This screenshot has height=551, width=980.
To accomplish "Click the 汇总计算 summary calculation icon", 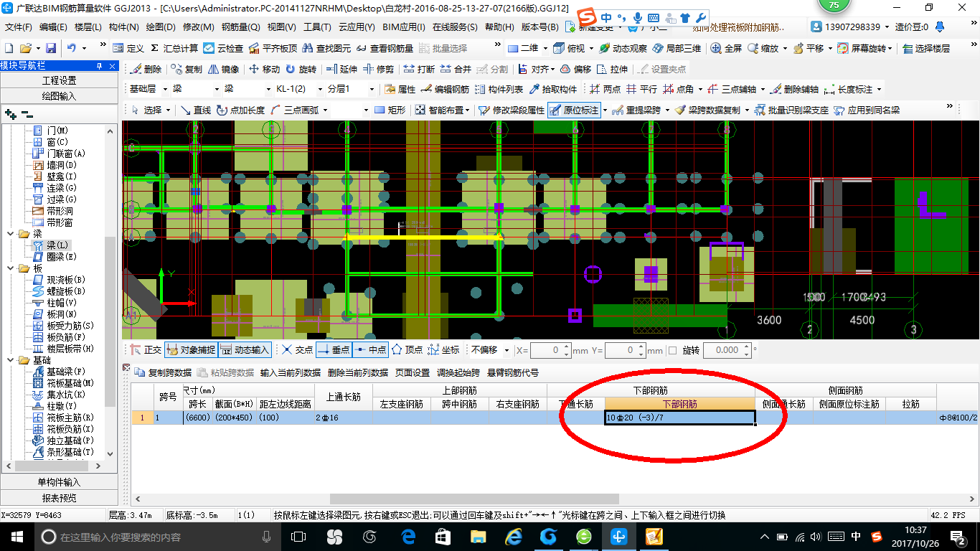I will [x=174, y=48].
